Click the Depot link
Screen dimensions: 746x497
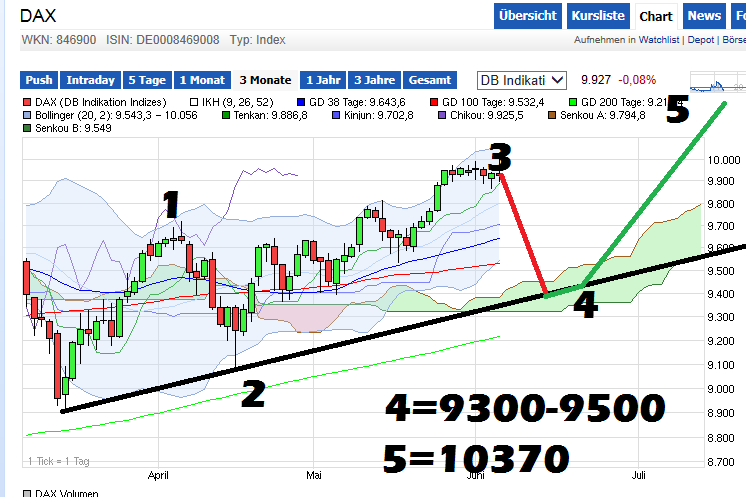point(700,40)
